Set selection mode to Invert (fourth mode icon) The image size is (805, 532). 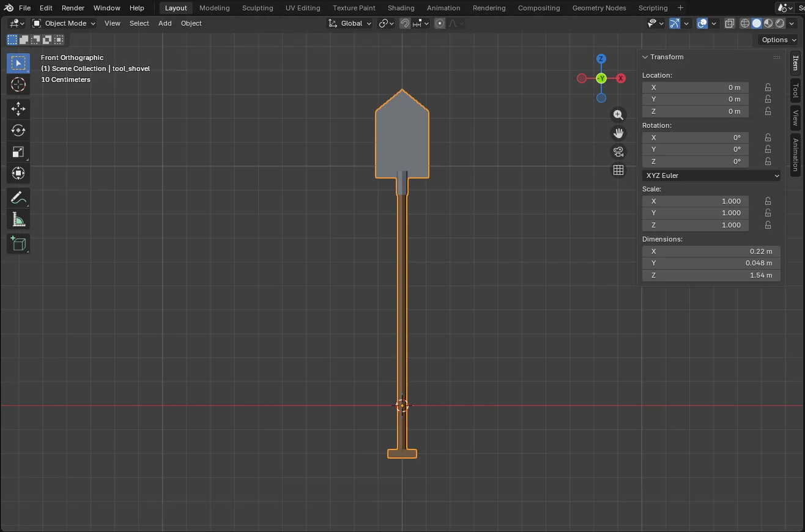tap(47, 40)
